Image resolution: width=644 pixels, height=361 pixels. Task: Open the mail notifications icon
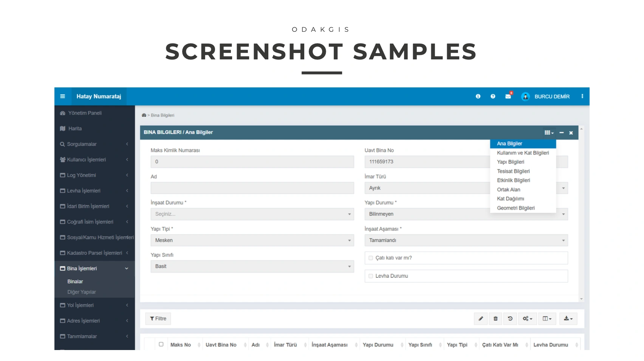click(508, 96)
